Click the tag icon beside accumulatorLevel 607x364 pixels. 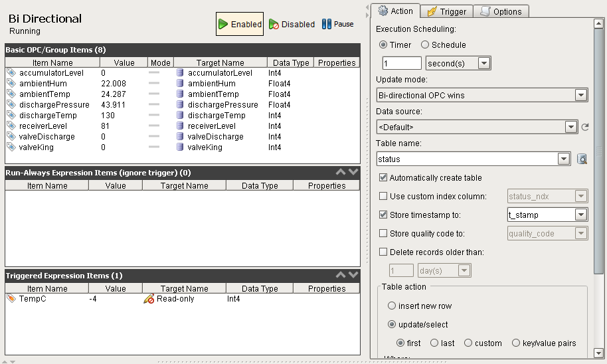coord(11,73)
